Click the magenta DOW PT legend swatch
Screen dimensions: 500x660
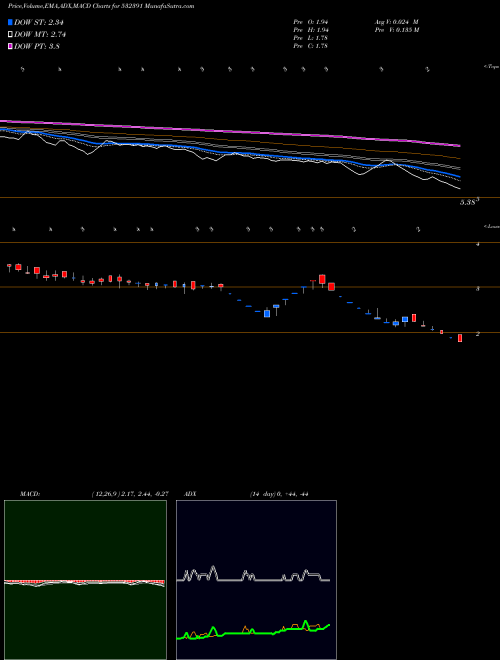coord(10,46)
